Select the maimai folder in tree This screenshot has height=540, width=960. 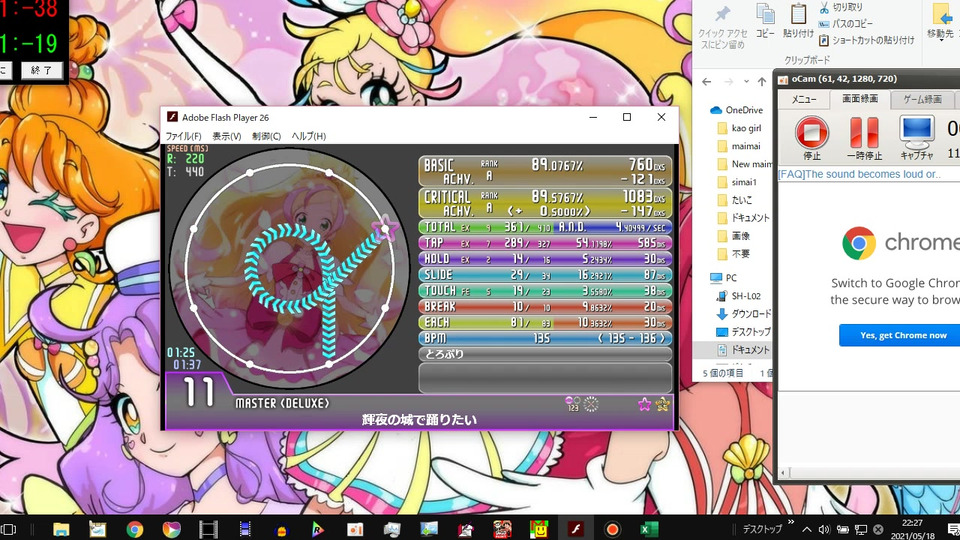coord(738,146)
